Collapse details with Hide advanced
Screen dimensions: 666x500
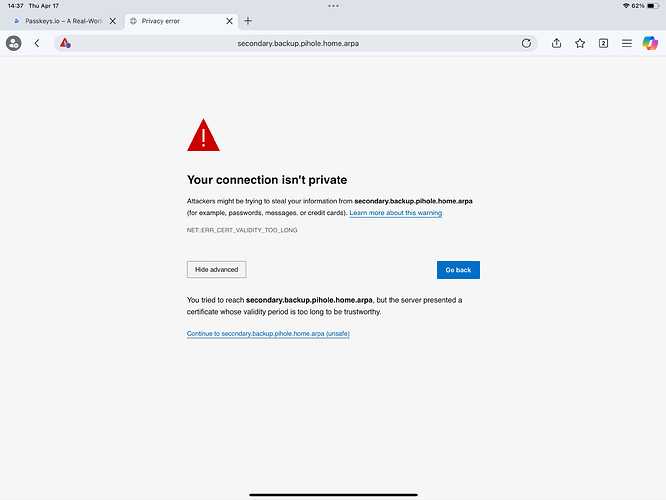217,270
